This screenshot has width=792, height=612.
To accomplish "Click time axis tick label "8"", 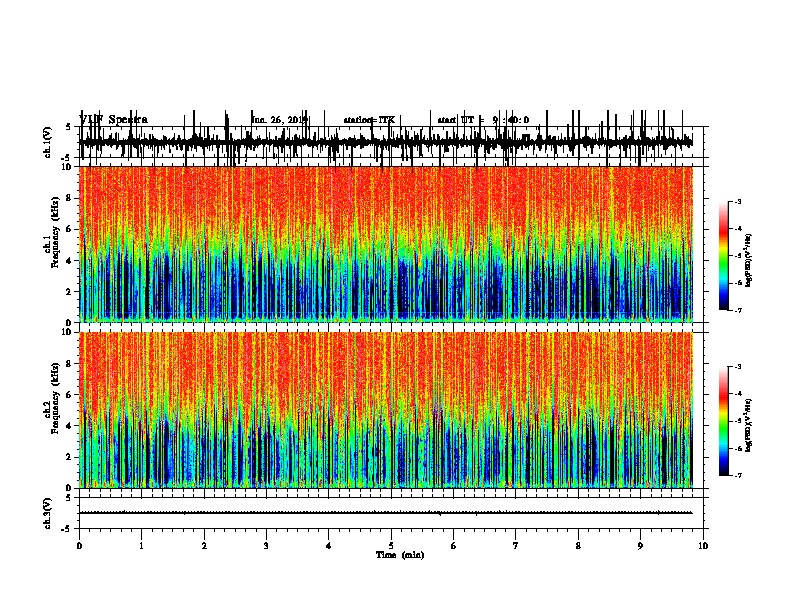I will click(x=578, y=546).
